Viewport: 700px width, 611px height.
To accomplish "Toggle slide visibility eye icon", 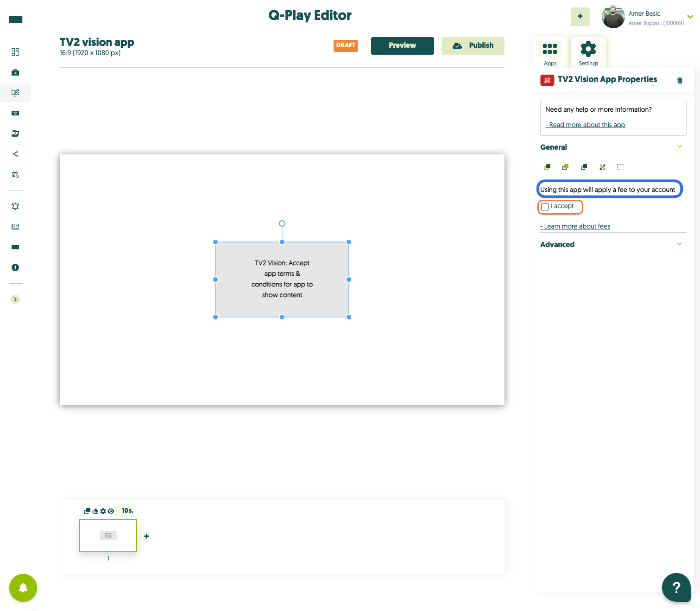I will tap(111, 511).
